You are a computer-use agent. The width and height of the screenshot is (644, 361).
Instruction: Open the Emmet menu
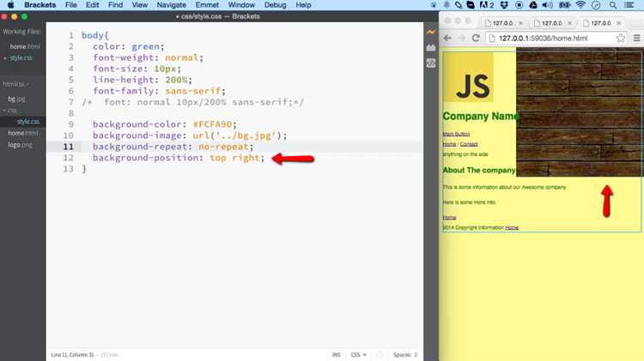point(207,5)
